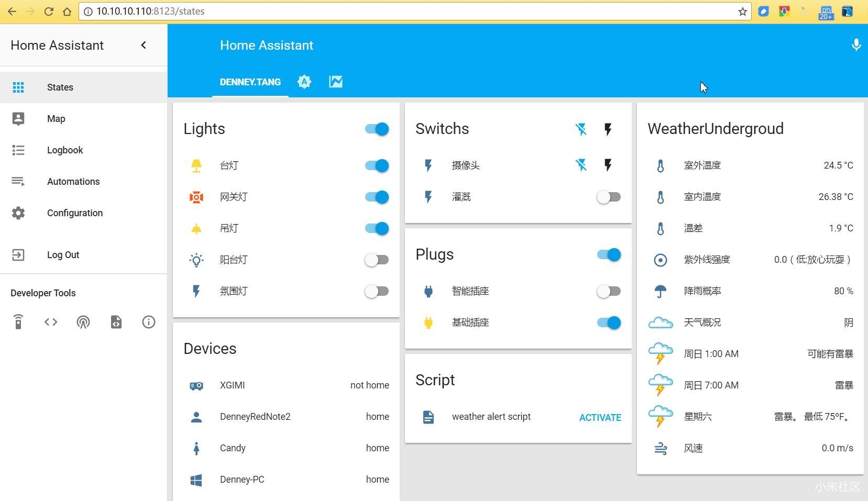This screenshot has height=501, width=868.
Task: Turn on the 阳台灯 switch
Action: click(x=377, y=260)
